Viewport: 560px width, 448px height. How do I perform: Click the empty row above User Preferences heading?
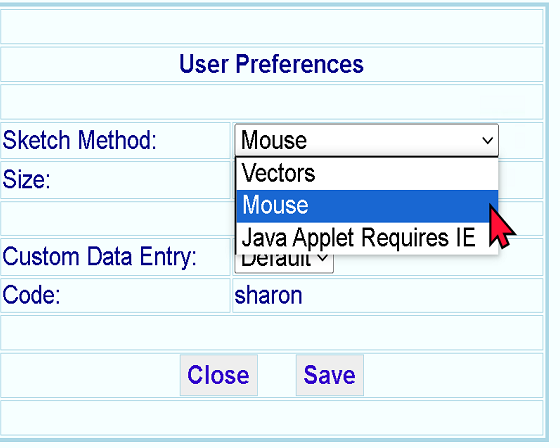point(271,26)
